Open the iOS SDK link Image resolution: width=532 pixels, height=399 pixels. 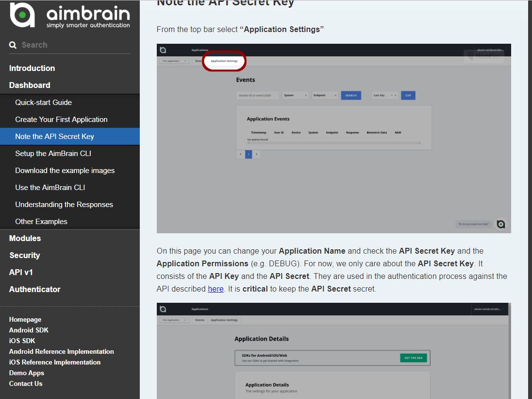22,341
